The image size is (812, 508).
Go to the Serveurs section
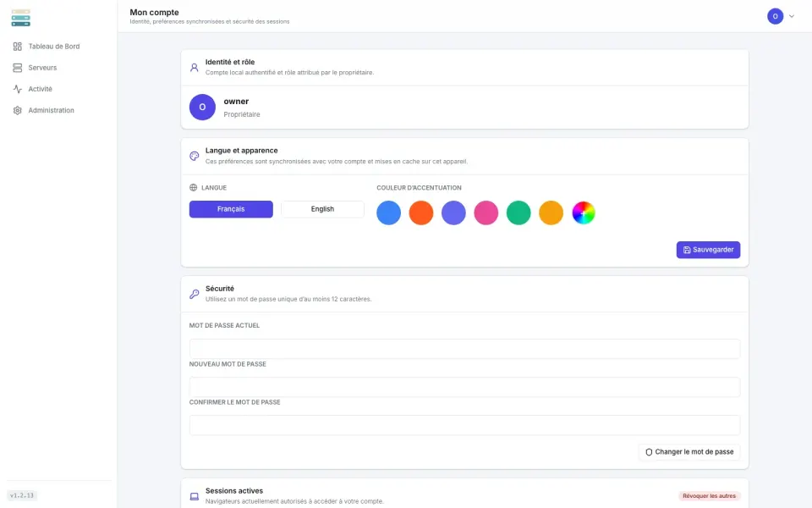point(42,68)
